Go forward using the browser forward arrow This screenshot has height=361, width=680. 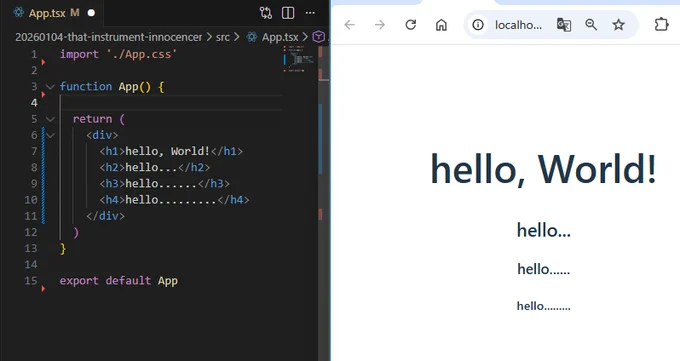[380, 25]
